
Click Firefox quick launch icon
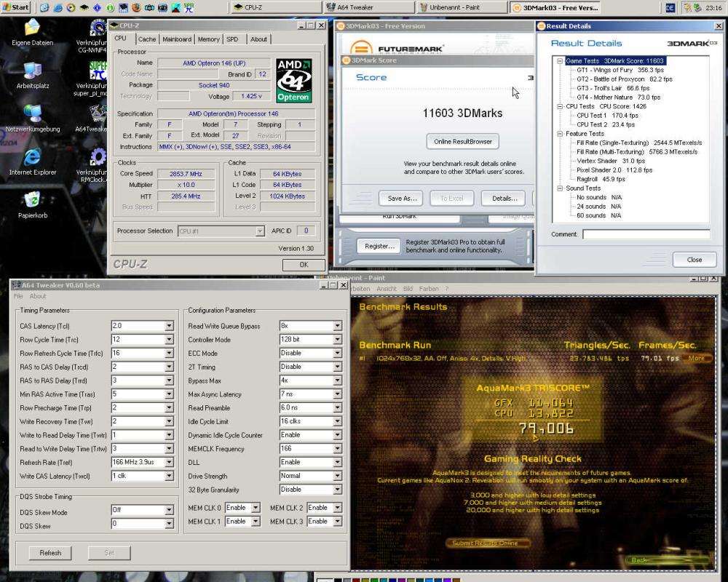137,7
